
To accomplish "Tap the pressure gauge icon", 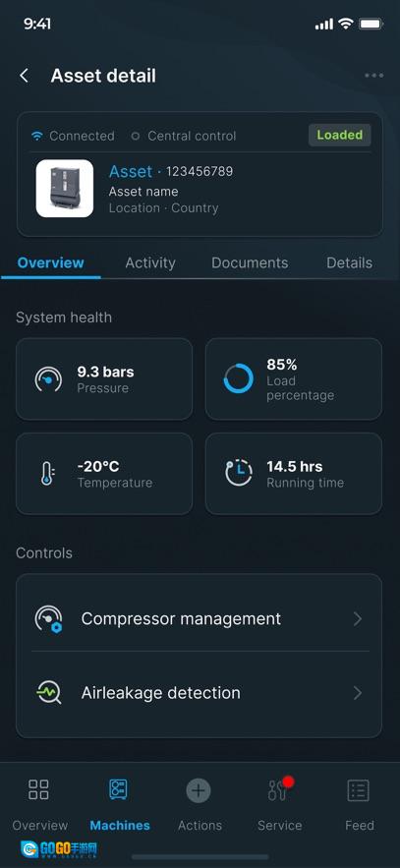I will pyautogui.click(x=48, y=379).
